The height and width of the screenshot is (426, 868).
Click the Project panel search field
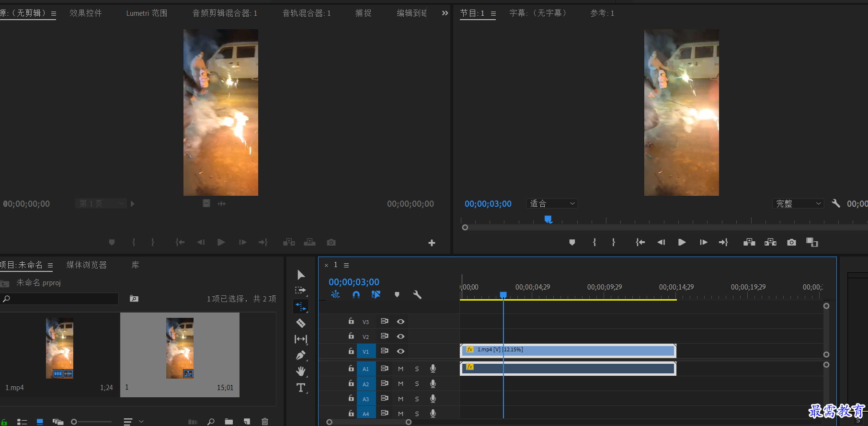click(x=59, y=299)
